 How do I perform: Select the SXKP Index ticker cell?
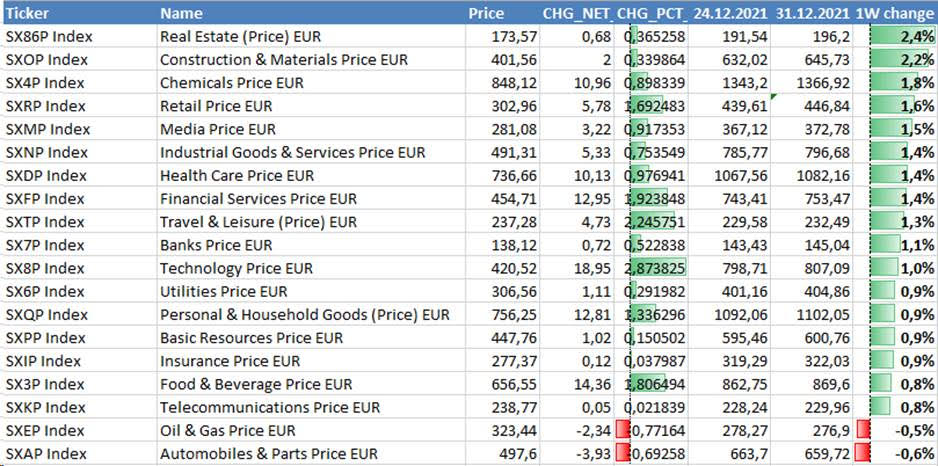click(46, 407)
